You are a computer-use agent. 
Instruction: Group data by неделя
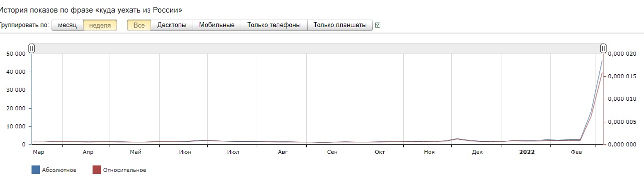click(x=100, y=25)
